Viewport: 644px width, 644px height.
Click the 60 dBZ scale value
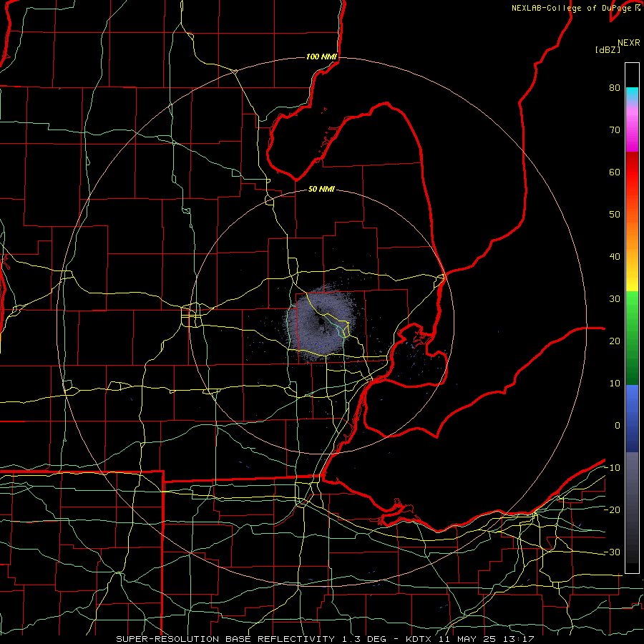click(x=615, y=172)
